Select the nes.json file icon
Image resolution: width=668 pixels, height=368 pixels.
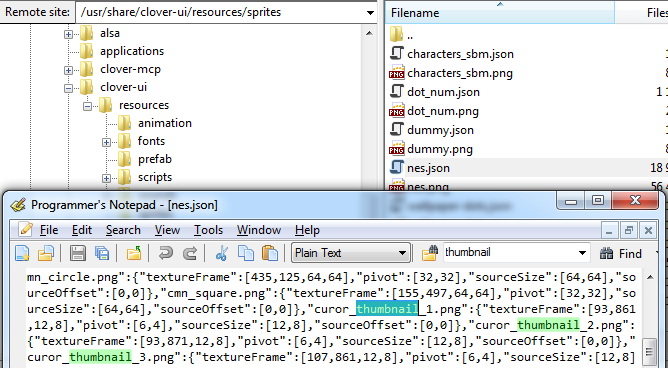pos(397,168)
